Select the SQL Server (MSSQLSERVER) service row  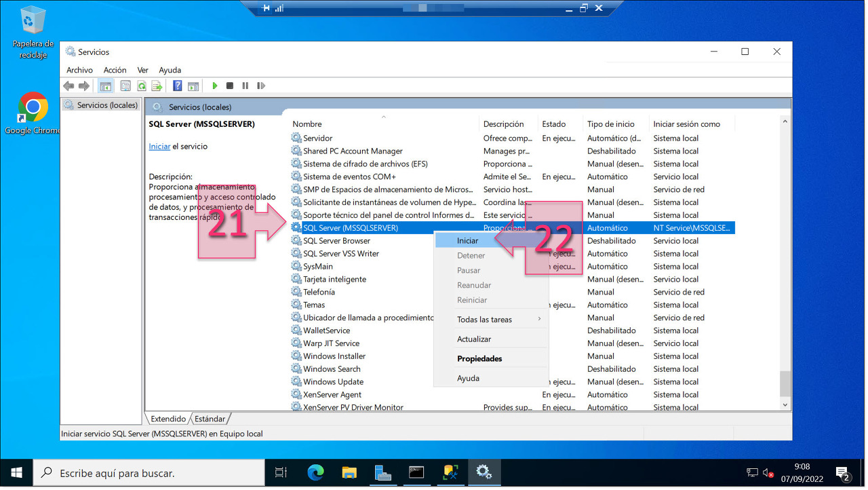[513, 228]
